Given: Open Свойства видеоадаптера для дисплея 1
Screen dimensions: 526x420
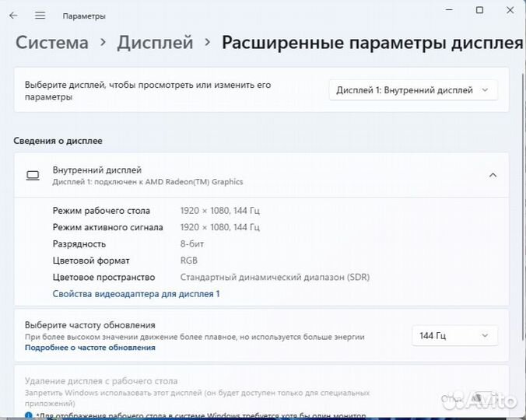Looking at the screenshot, I should [x=136, y=294].
